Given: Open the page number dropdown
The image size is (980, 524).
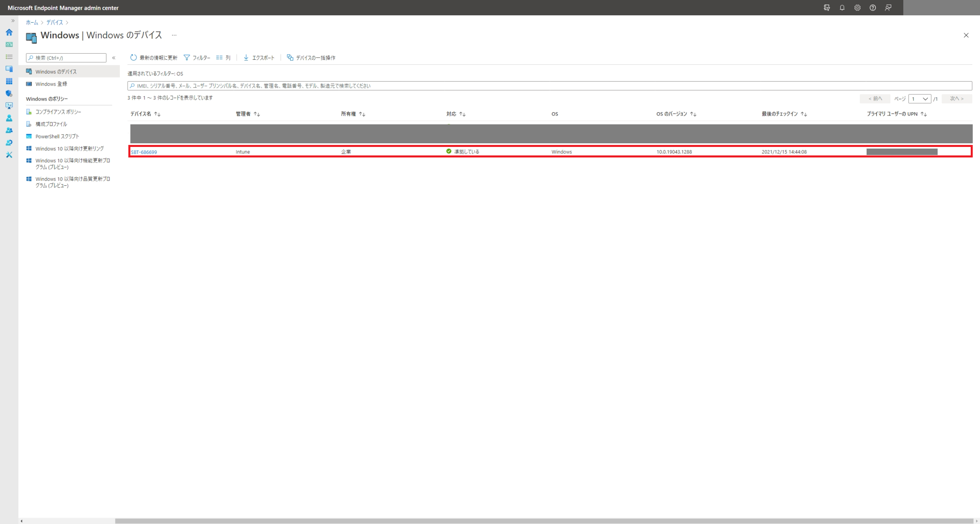Looking at the screenshot, I should coord(919,99).
